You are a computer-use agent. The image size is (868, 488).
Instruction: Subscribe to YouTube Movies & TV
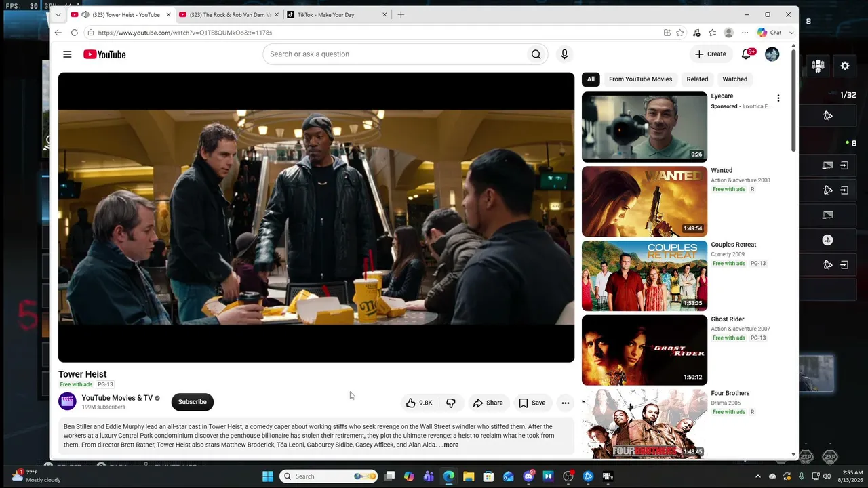pyautogui.click(x=193, y=402)
